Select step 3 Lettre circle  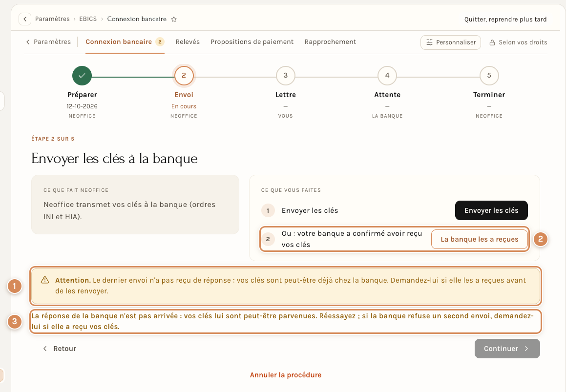[x=286, y=76]
